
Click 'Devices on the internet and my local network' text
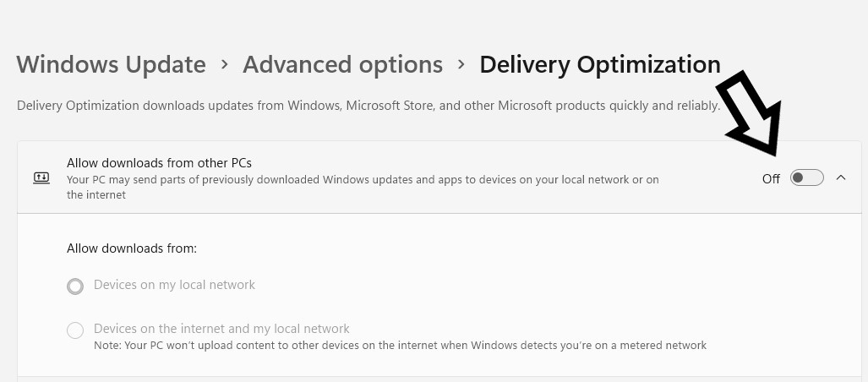coord(221,329)
